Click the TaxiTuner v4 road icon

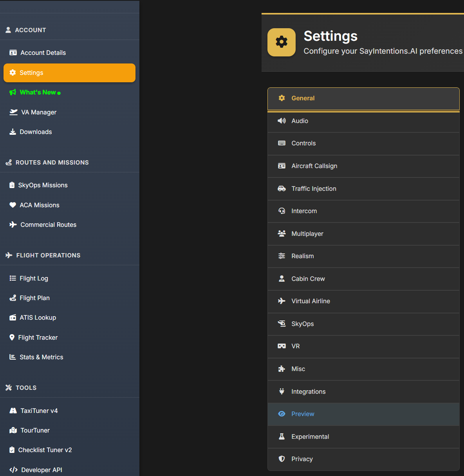click(13, 411)
